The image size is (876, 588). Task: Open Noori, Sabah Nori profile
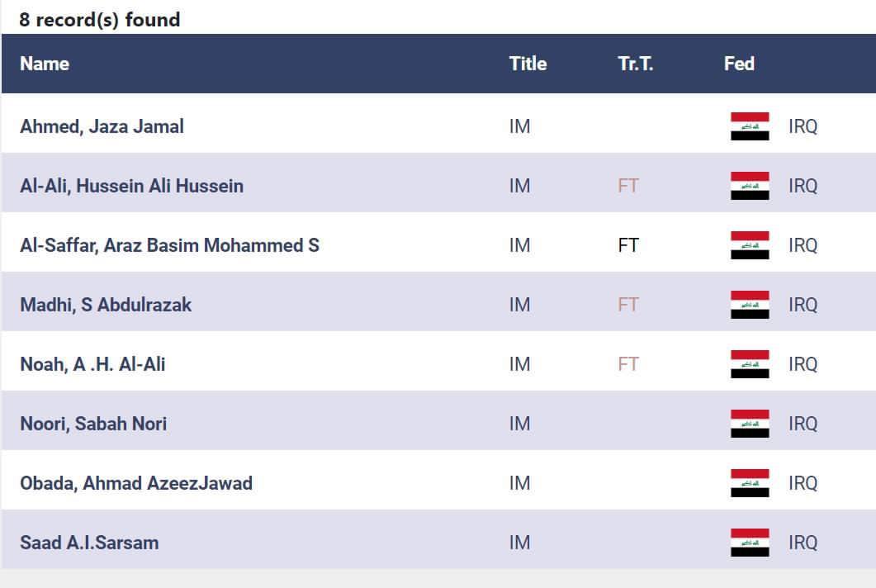tap(93, 424)
